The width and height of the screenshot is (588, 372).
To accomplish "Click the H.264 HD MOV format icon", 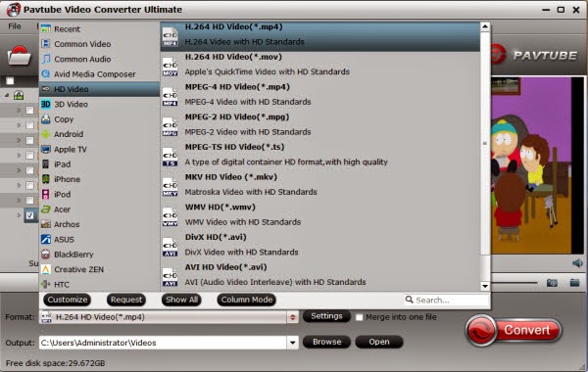I will click(170, 67).
